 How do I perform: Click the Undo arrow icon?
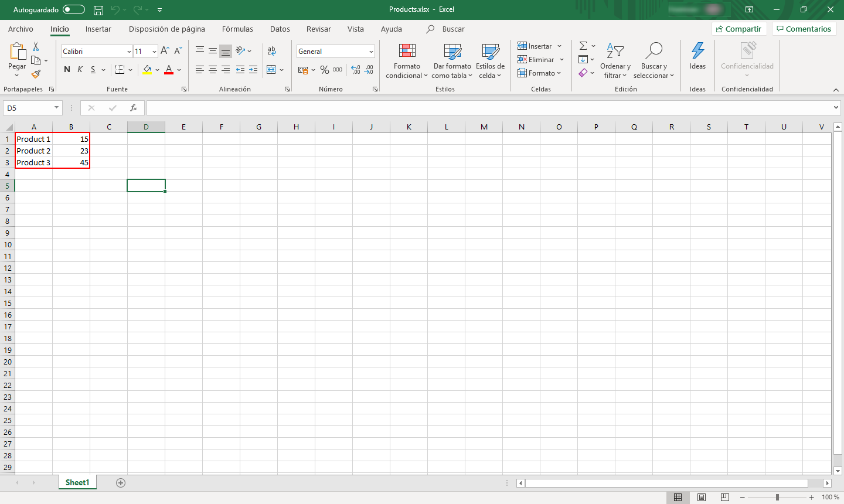click(116, 10)
